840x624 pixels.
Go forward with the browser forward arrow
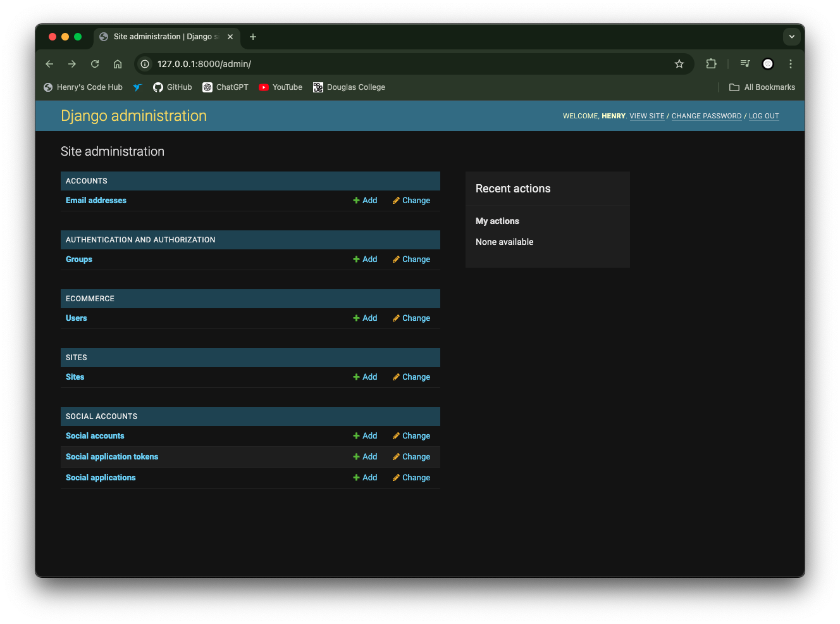(x=72, y=64)
